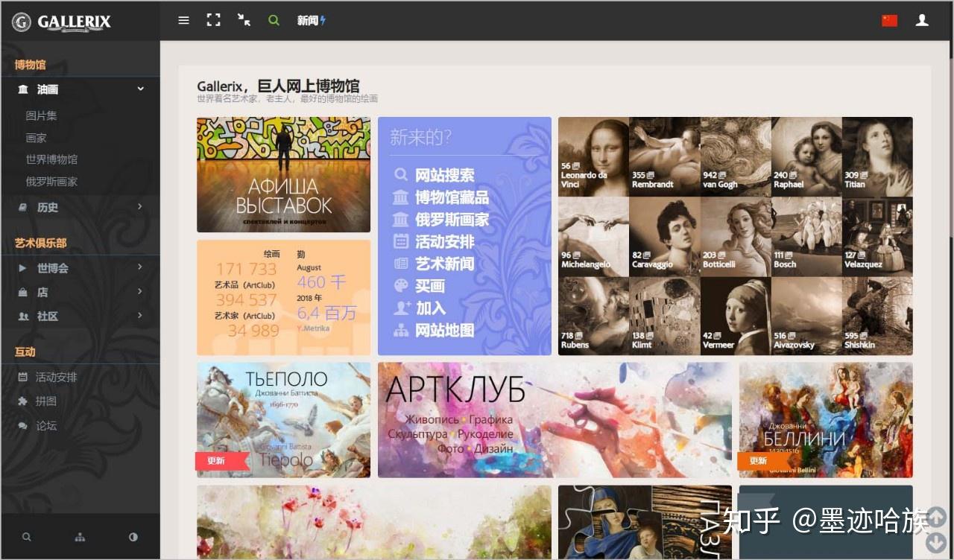Click the 买画 link
Screen dimensions: 954x560
click(x=429, y=286)
